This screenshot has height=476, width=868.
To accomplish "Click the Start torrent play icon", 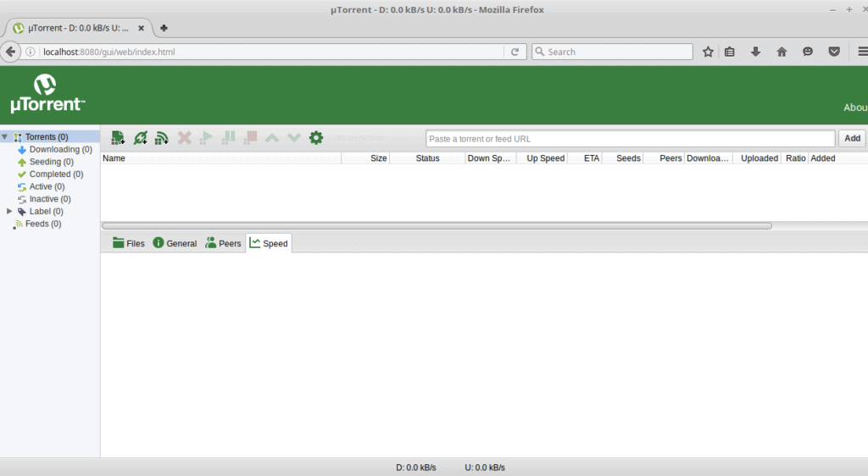I will tap(206, 138).
